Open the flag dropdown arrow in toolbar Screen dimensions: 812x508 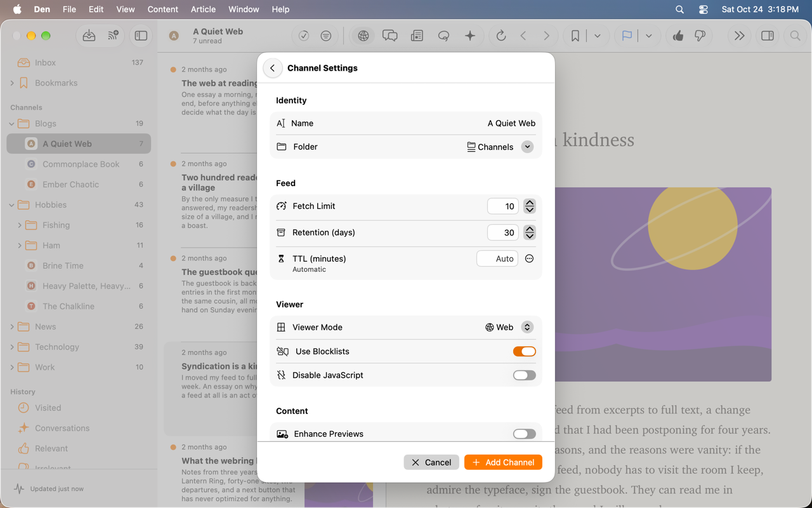[x=649, y=36]
